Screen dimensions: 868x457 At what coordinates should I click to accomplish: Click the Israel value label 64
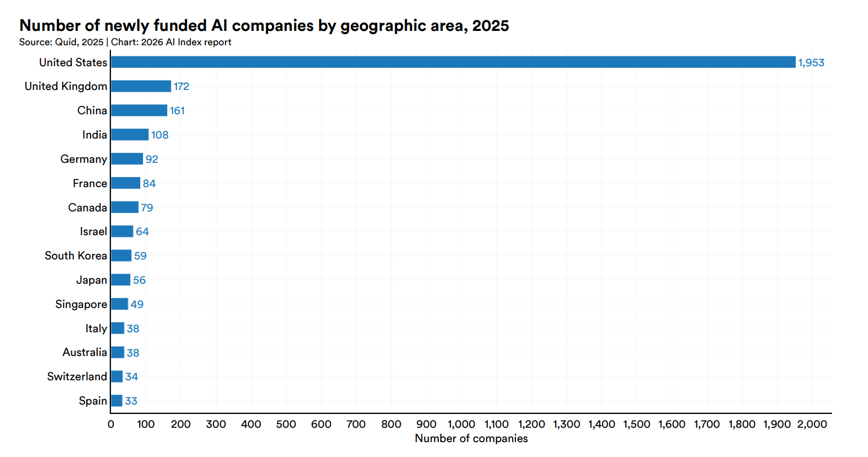[142, 232]
